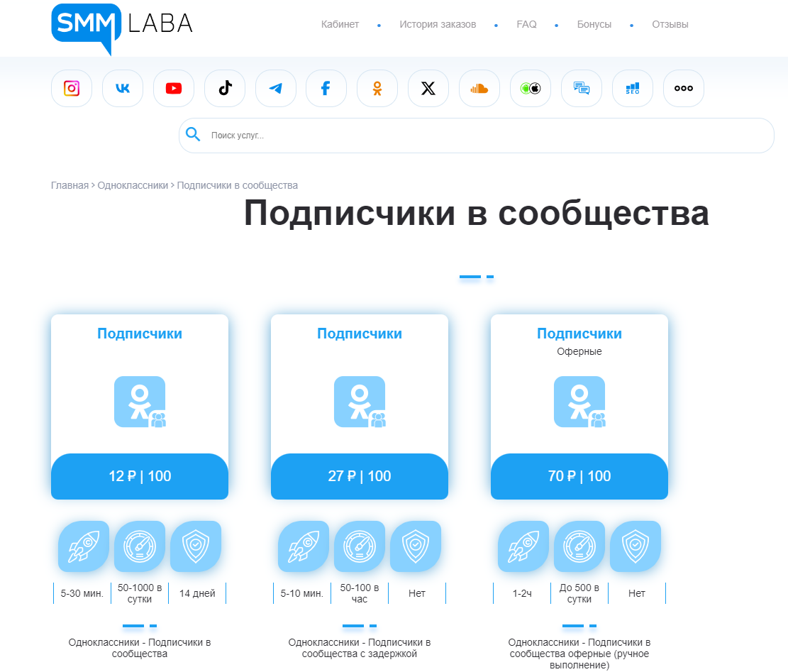Click the 14 дней guarantee value
This screenshot has height=672, width=788.
pyautogui.click(x=197, y=593)
